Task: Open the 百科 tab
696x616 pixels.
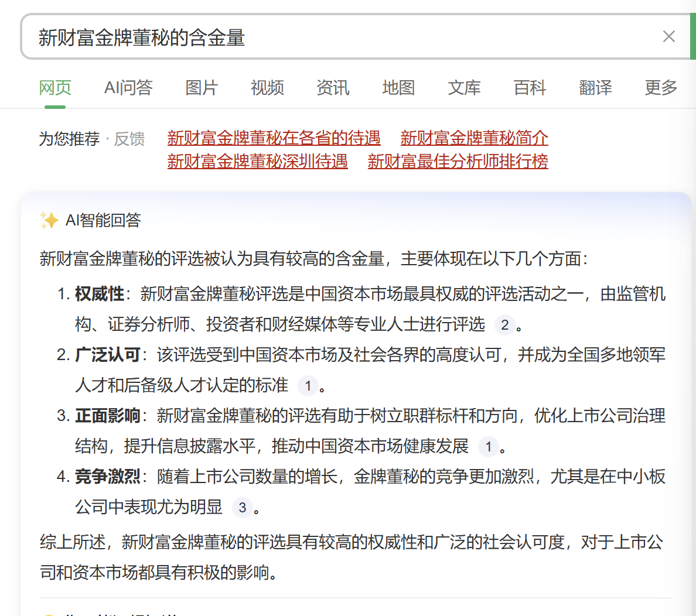Action: coord(530,88)
